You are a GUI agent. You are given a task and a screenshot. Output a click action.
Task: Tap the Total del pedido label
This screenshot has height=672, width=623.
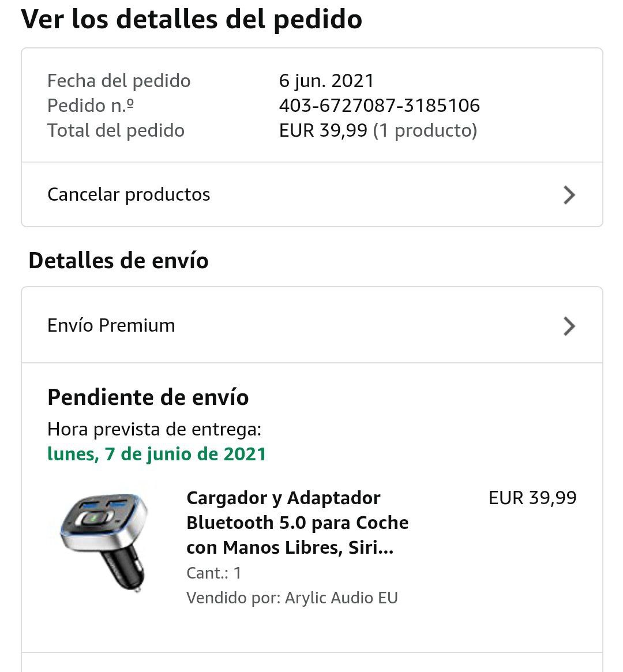(x=116, y=130)
